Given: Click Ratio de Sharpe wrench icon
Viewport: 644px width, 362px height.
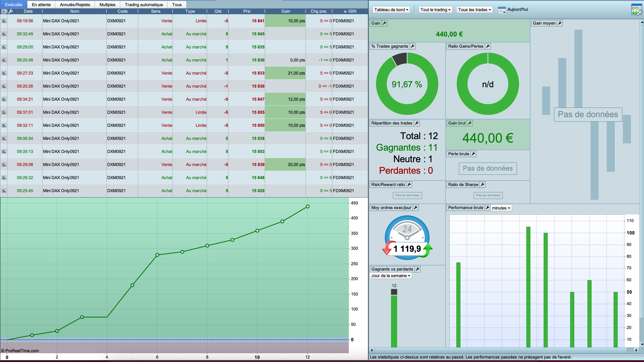Looking at the screenshot, I should pyautogui.click(x=483, y=185).
